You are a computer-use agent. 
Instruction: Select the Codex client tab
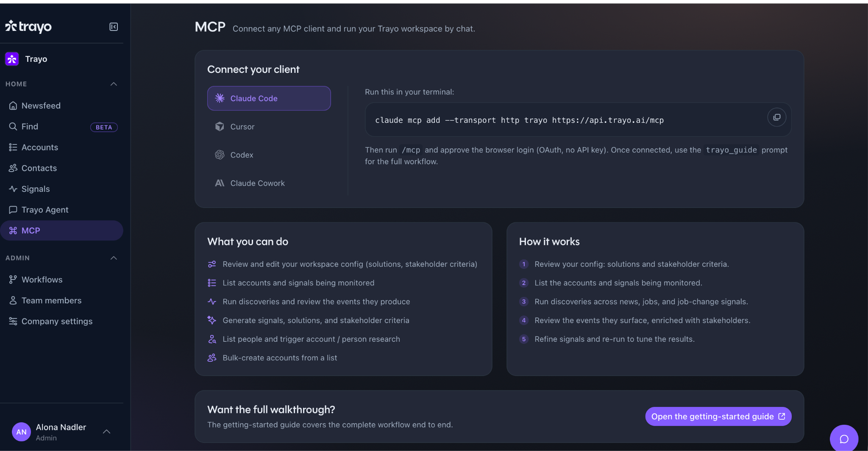(269, 155)
